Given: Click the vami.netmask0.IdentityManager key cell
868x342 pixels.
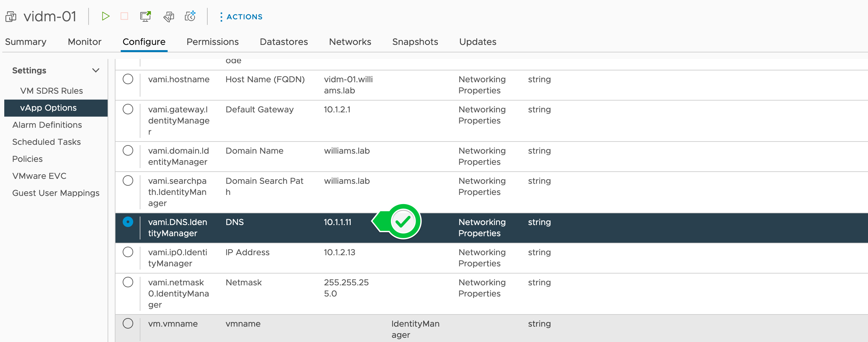Looking at the screenshot, I should click(x=178, y=294).
